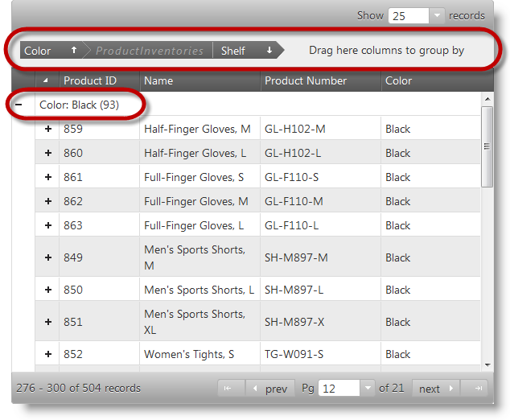The image size is (510, 420).
Task: Collapse the Color: Black group
Action: (x=19, y=105)
